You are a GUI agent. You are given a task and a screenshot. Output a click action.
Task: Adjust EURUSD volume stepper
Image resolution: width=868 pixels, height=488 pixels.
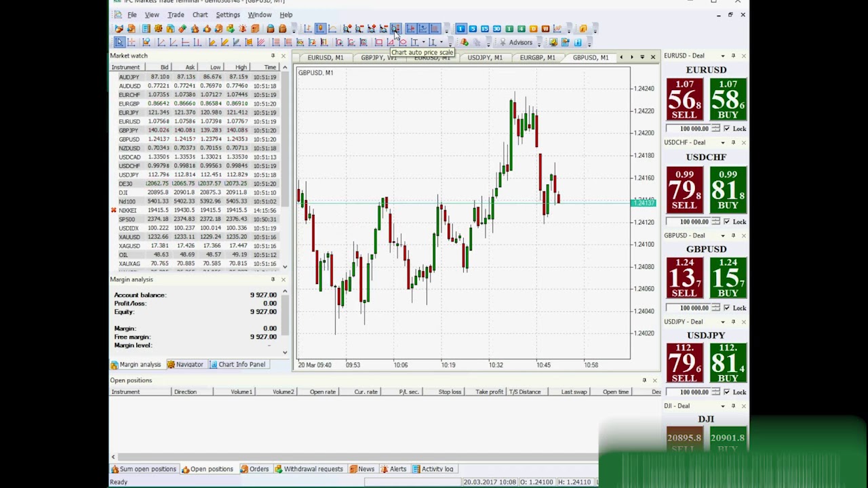715,128
